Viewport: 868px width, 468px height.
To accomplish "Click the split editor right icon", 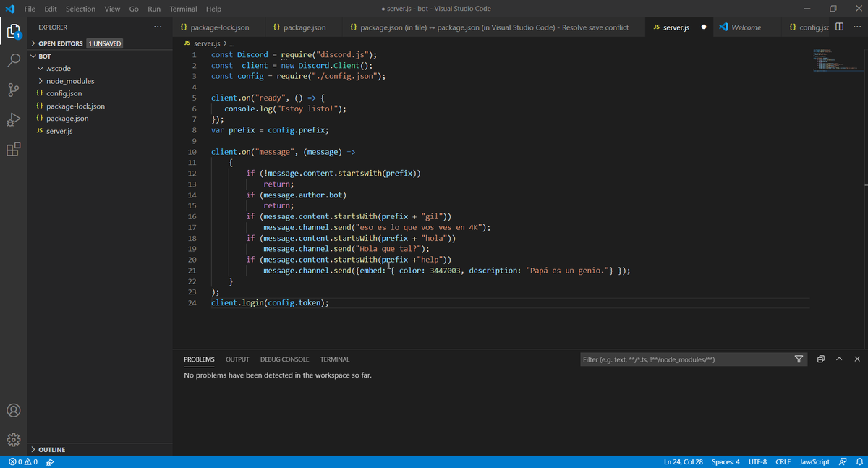I will pos(839,27).
